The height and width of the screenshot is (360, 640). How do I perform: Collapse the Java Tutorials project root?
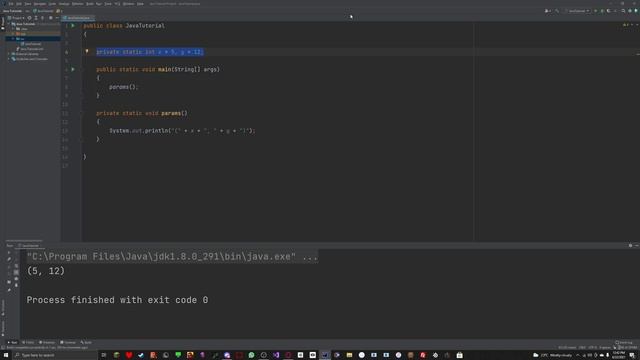9,24
